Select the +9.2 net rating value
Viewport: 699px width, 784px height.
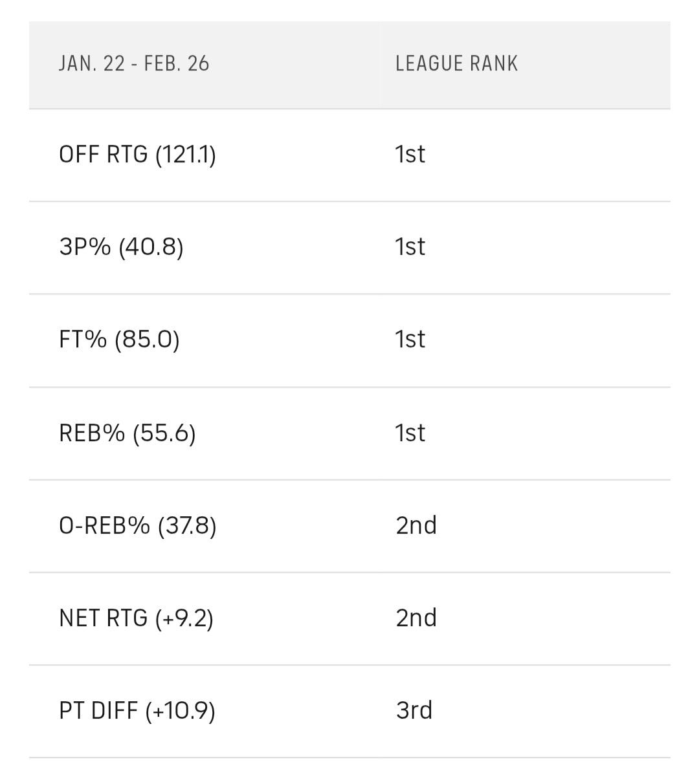184,618
